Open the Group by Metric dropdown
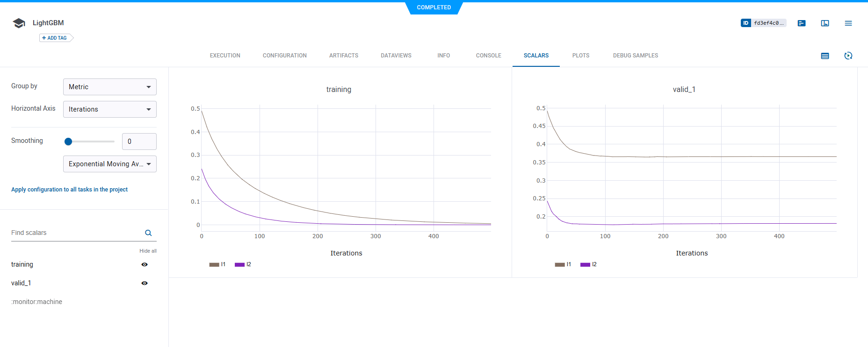 coord(110,87)
